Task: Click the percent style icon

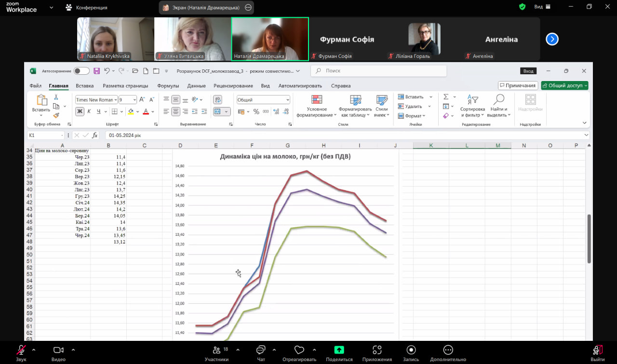Action: (256, 111)
